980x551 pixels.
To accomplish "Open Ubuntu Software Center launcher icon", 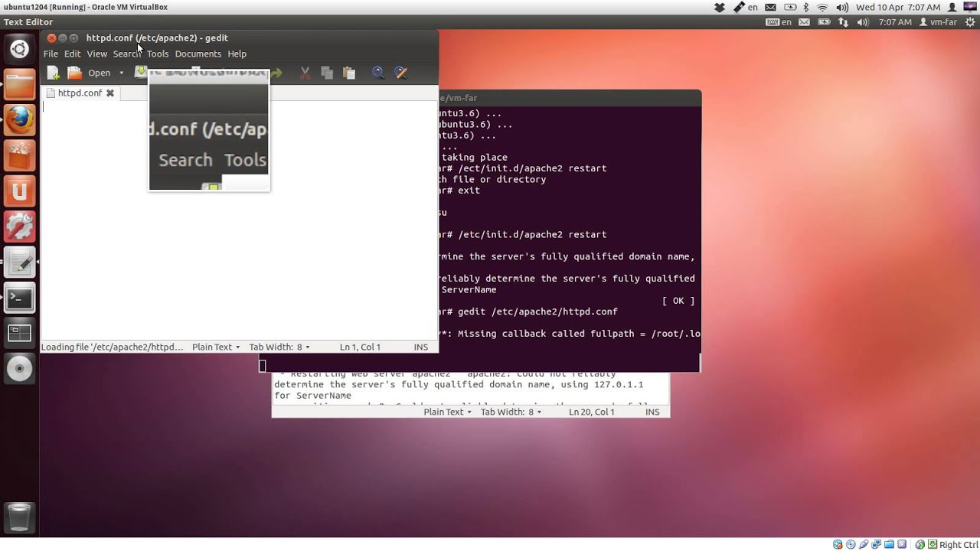I will click(x=20, y=155).
